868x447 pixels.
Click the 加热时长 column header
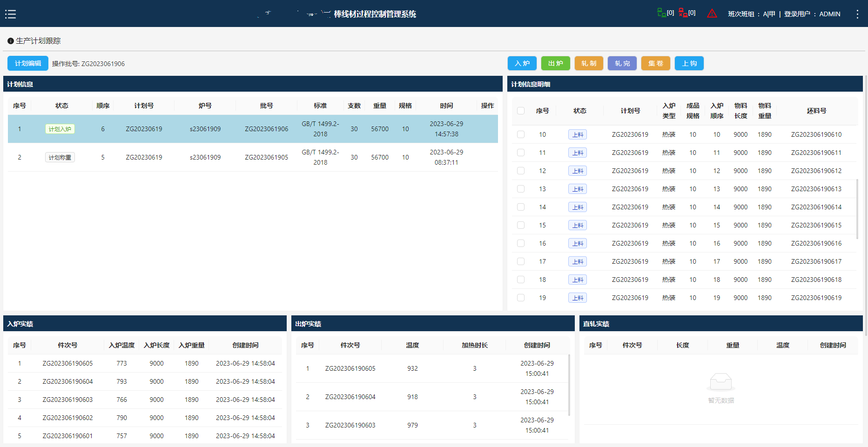tap(475, 345)
